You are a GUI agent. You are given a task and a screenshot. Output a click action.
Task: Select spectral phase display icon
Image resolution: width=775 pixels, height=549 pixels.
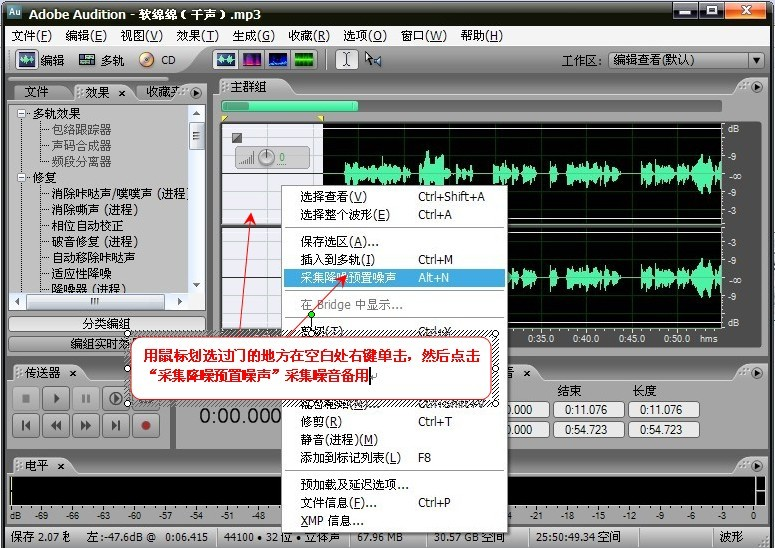(303, 60)
